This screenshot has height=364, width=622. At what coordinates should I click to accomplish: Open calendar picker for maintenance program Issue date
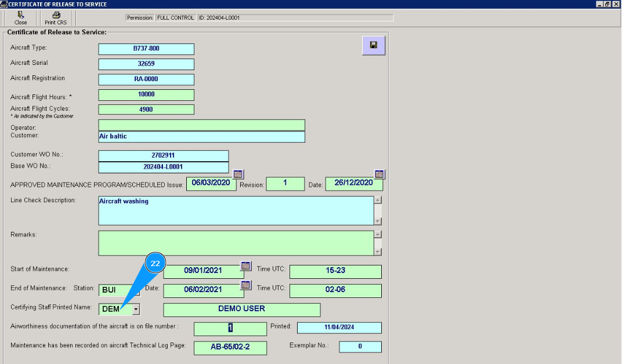point(238,174)
